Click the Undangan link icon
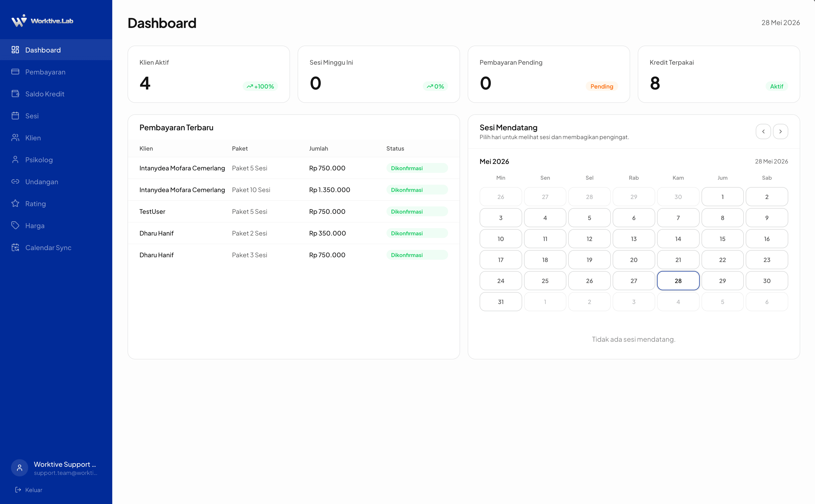 (x=15, y=182)
